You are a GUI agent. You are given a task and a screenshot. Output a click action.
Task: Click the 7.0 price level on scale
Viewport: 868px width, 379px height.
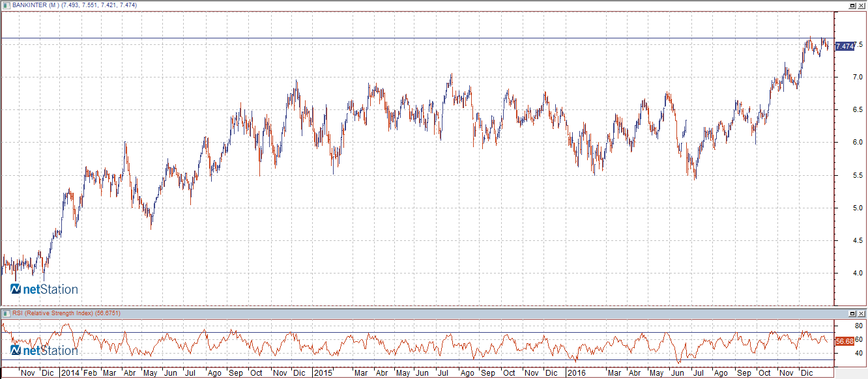tap(841, 77)
